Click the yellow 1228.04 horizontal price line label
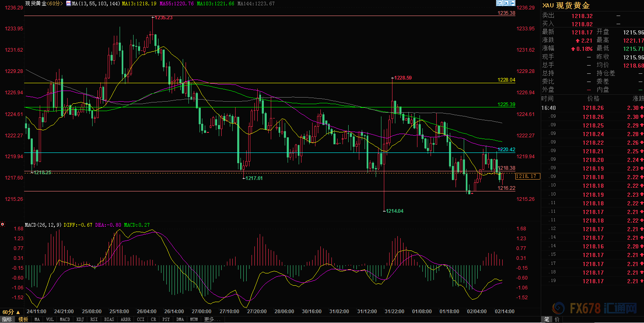This screenshot has width=644, height=323. 506,80
